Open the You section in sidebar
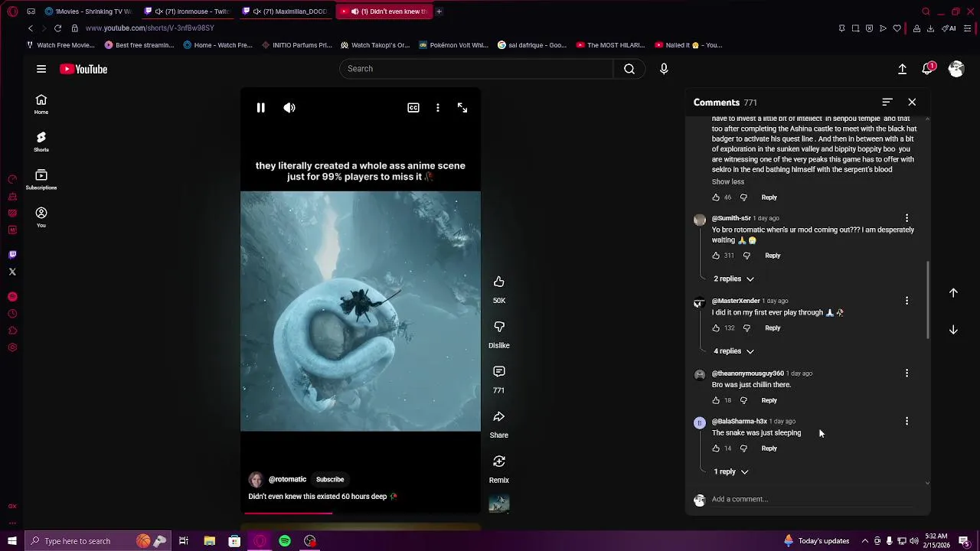This screenshot has width=980, height=551. 41,217
